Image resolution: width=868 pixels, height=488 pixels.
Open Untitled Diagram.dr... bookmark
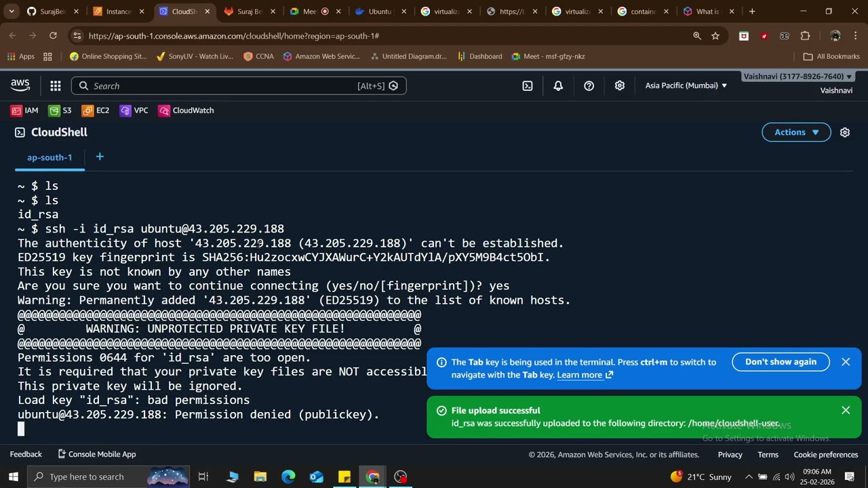click(408, 56)
